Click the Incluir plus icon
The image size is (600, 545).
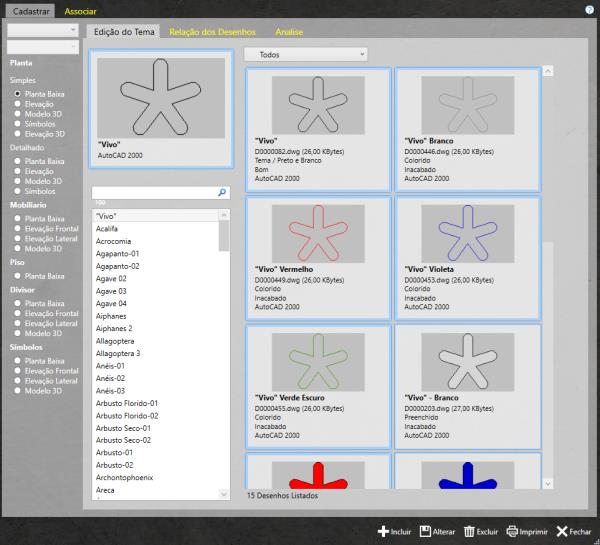(x=383, y=532)
